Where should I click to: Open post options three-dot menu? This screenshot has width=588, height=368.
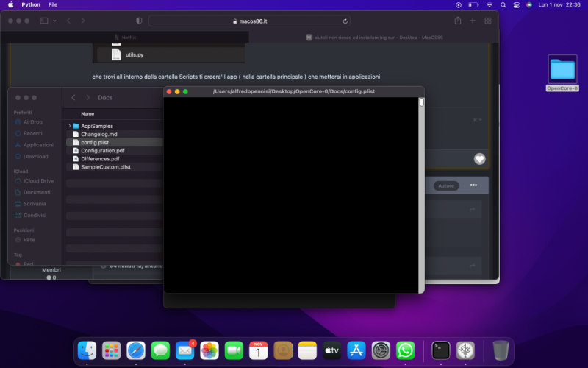[x=473, y=185]
